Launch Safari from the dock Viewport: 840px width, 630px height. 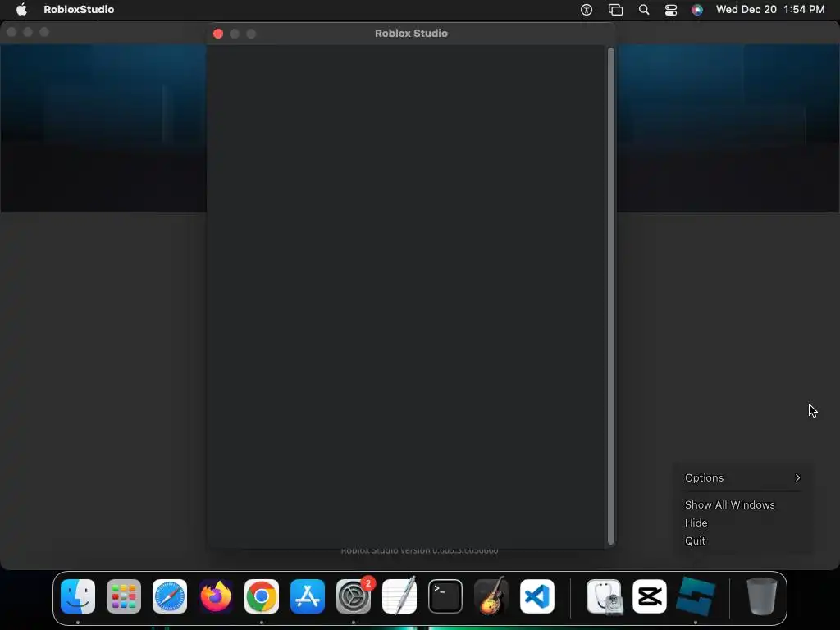tap(170, 596)
